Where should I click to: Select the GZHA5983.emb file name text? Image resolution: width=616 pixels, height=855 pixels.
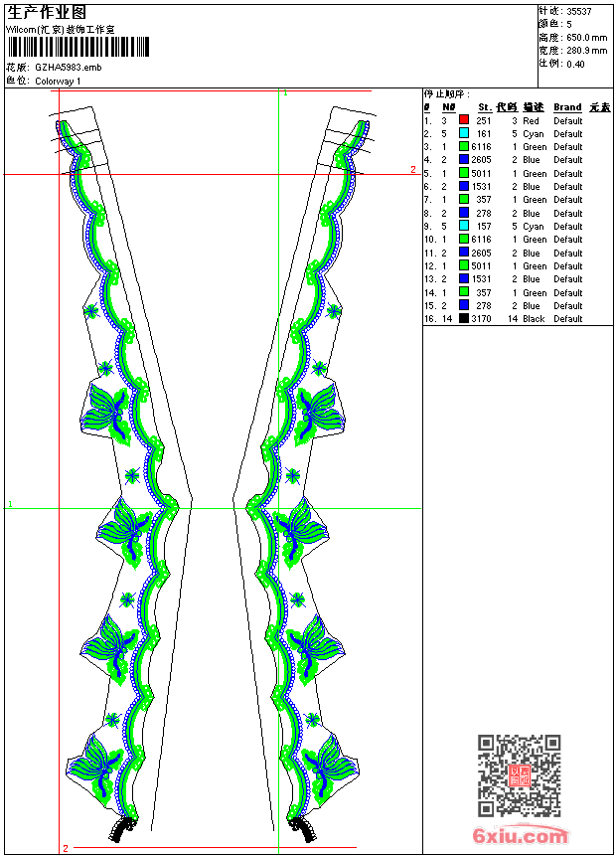pos(68,68)
